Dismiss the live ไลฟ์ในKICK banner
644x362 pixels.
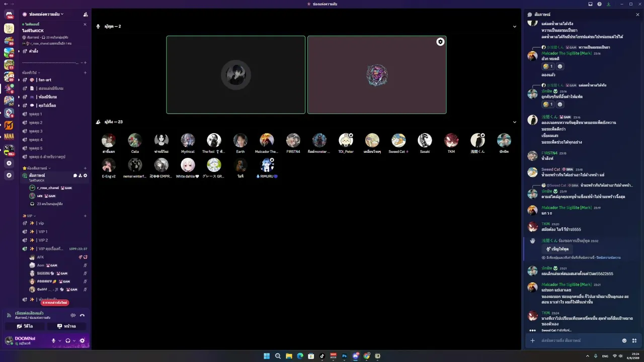pyautogui.click(x=85, y=25)
